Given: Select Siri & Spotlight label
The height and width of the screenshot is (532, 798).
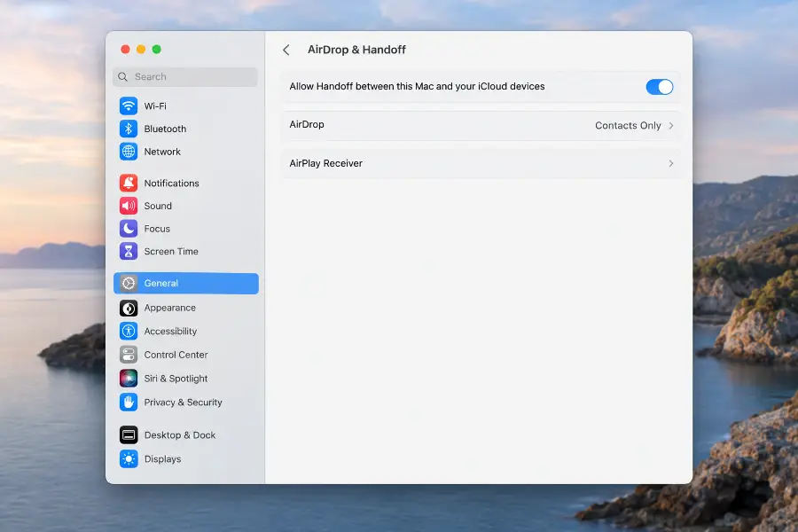Looking at the screenshot, I should [x=176, y=379].
